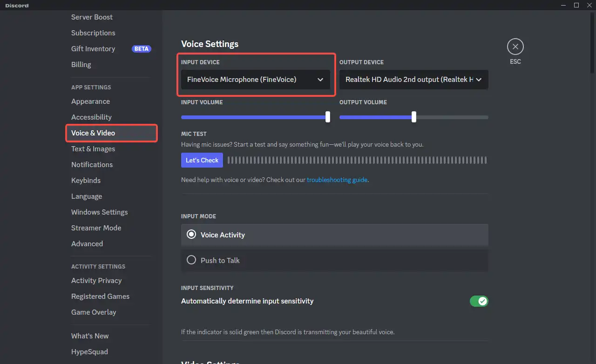Image resolution: width=596 pixels, height=364 pixels.
Task: Click the output device dropdown chevron
Action: 479,80
